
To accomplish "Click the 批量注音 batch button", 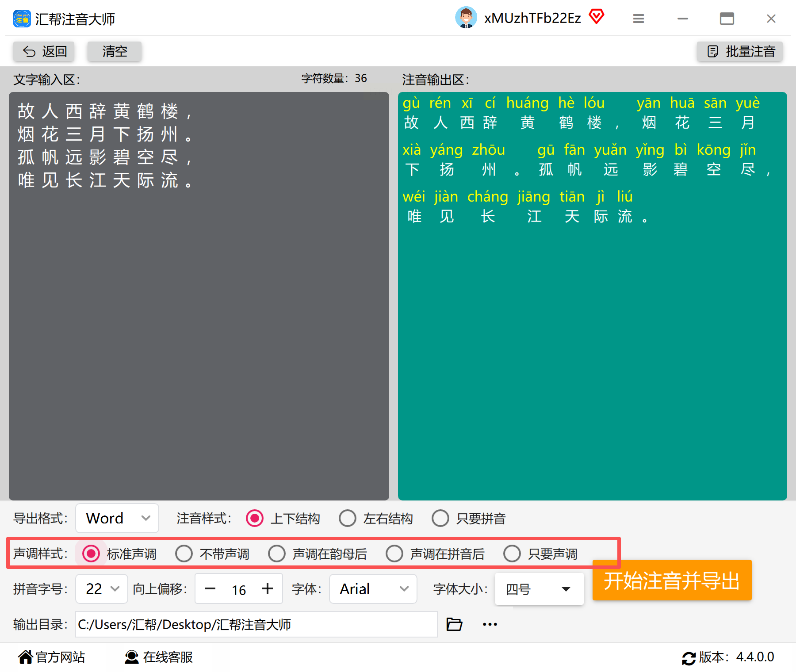I will (x=740, y=52).
